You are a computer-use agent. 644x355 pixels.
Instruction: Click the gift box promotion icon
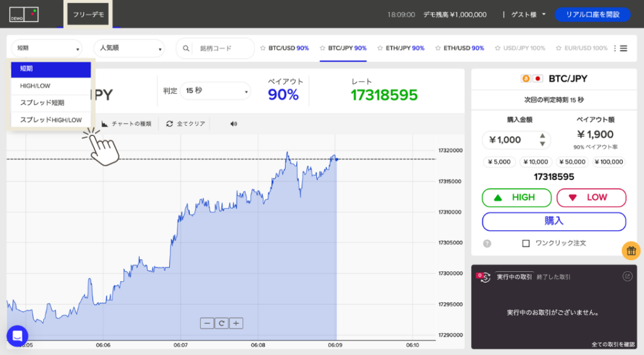pos(631,251)
